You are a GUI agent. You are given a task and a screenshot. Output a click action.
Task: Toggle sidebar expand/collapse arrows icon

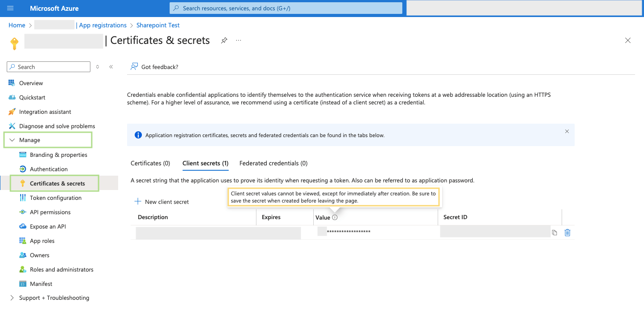click(98, 67)
